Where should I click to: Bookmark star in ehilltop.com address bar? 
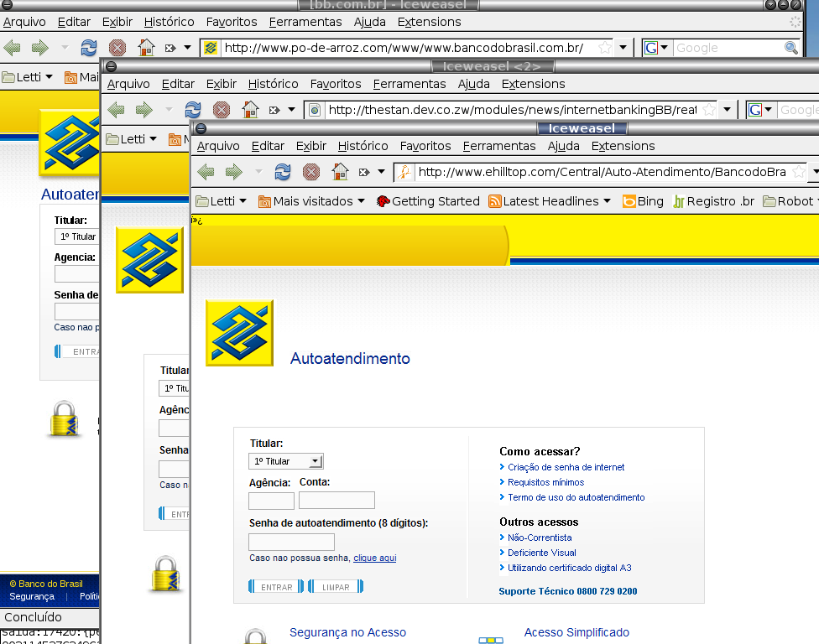(x=799, y=172)
